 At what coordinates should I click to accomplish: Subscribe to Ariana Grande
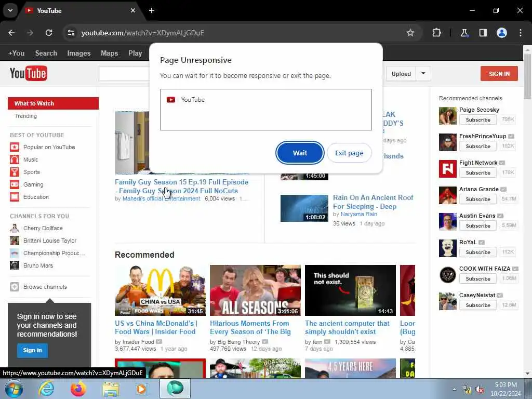pos(478,199)
